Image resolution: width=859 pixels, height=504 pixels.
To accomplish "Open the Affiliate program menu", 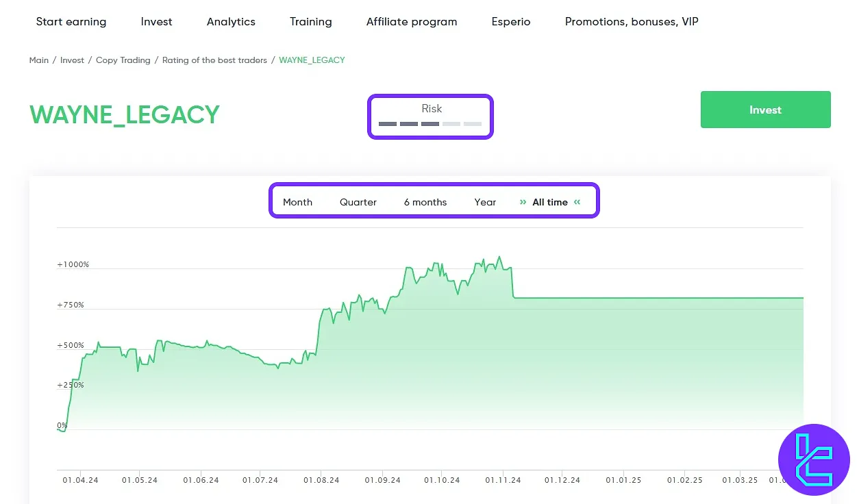I will 412,21.
